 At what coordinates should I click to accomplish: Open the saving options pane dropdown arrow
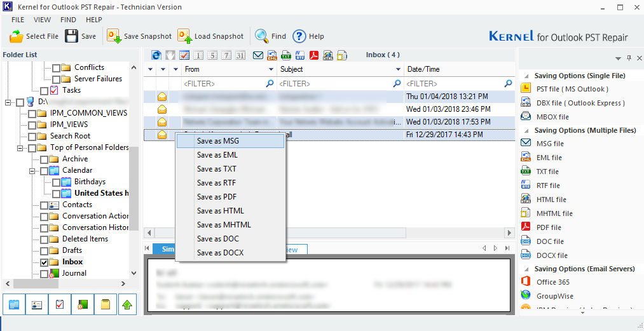point(618,58)
